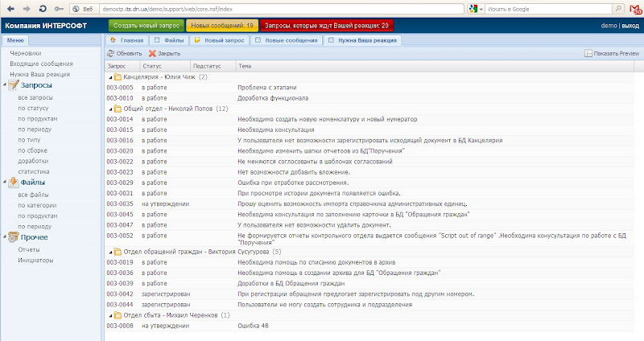Select request 003-0042 зарегистрирован
The height and width of the screenshot is (341, 644).
[x=369, y=294]
